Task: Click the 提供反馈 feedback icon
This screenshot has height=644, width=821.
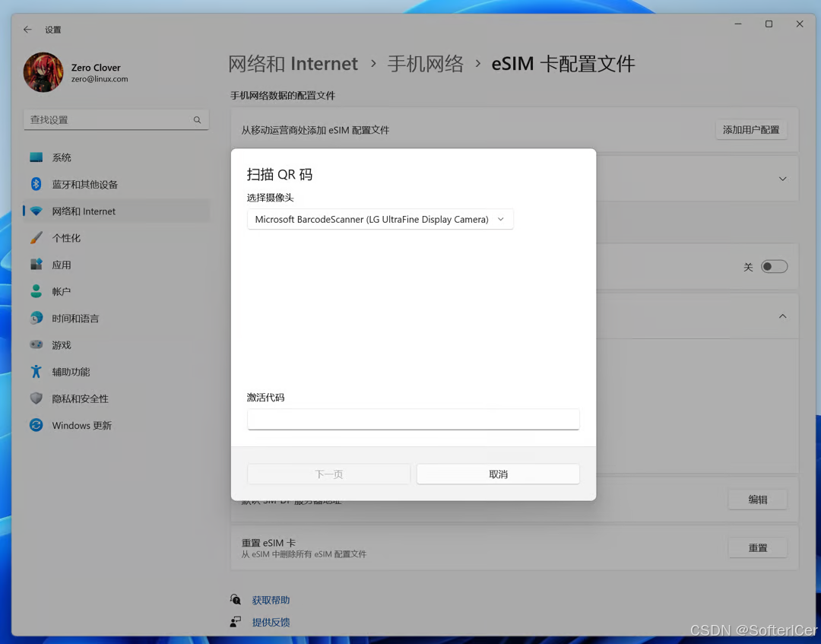Action: [236, 621]
